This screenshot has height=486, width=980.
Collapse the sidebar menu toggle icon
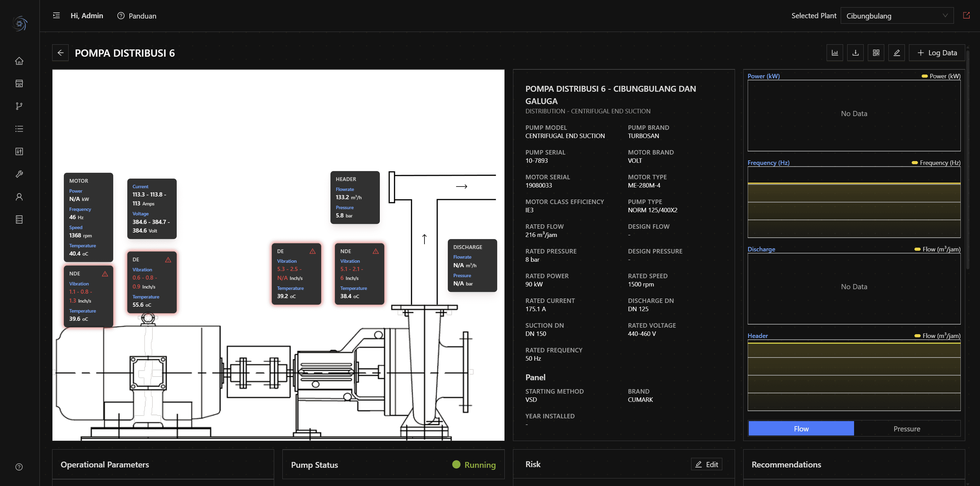[56, 15]
